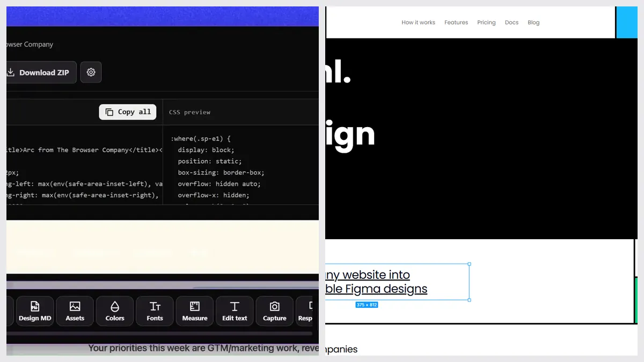
Task: Click the top-right selection handle
Action: click(x=470, y=264)
